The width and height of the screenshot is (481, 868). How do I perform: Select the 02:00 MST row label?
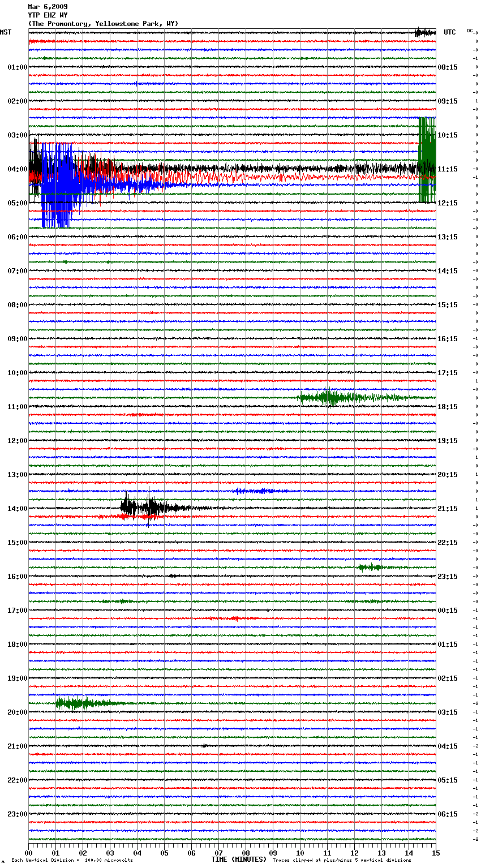[17, 101]
